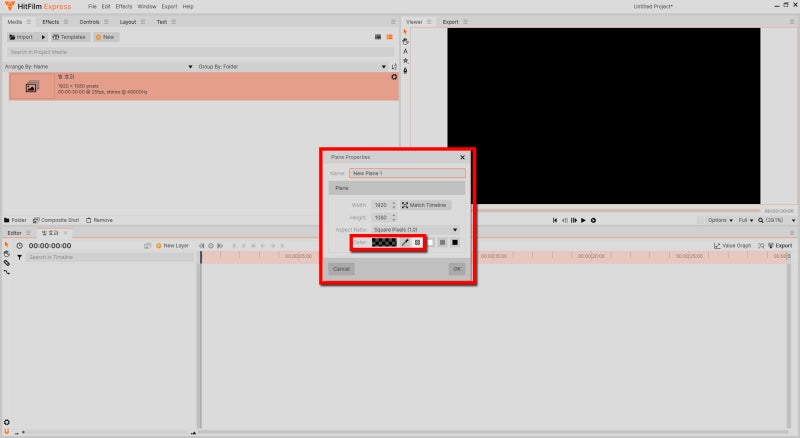Viewport: 800px width, 438px height.
Task: Select the hand tool in the viewer
Action: pos(406,41)
